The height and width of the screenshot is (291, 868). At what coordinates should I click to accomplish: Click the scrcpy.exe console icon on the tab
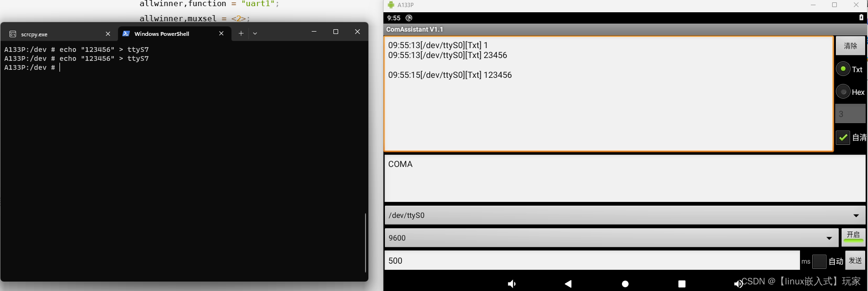pos(13,34)
